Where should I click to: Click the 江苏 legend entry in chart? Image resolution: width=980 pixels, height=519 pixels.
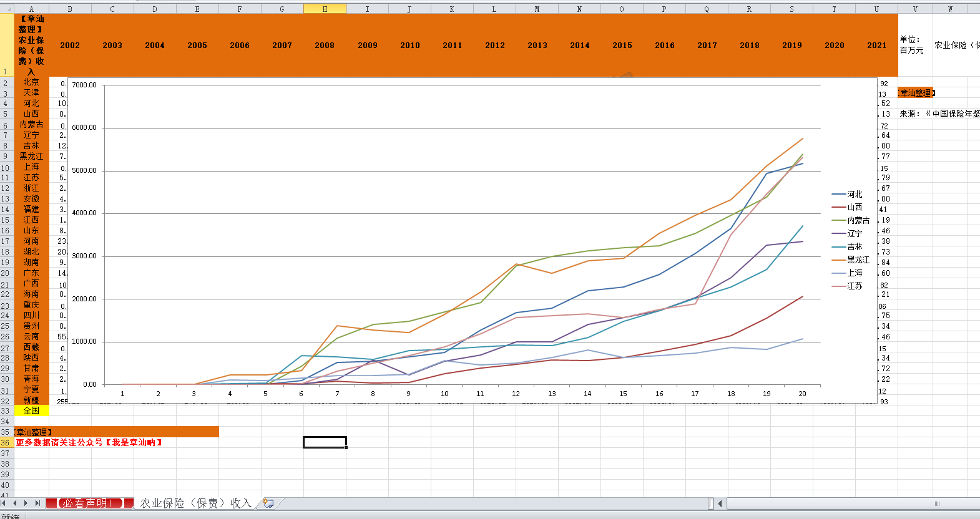pyautogui.click(x=847, y=286)
